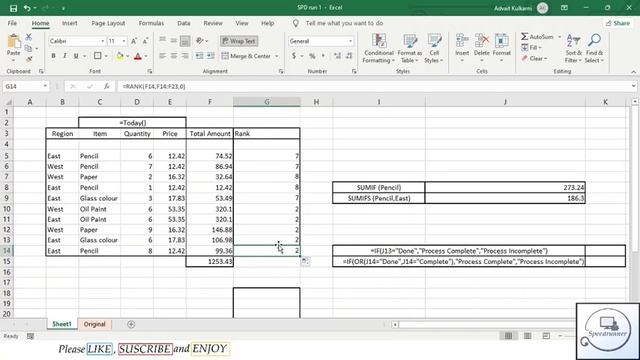This screenshot has width=640, height=360.
Task: Click Increase Decimal icon
Action: point(337,56)
